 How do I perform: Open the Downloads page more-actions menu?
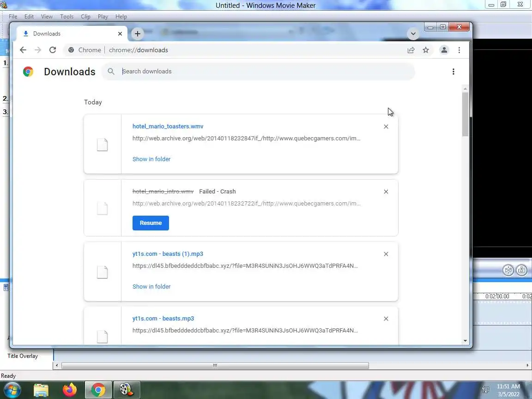pyautogui.click(x=453, y=72)
